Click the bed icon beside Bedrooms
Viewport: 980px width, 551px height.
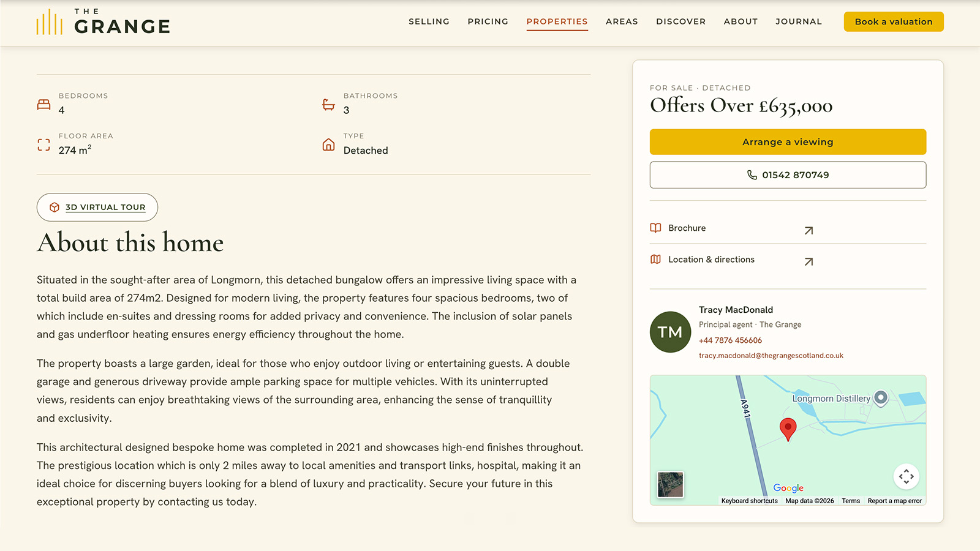pos(43,105)
